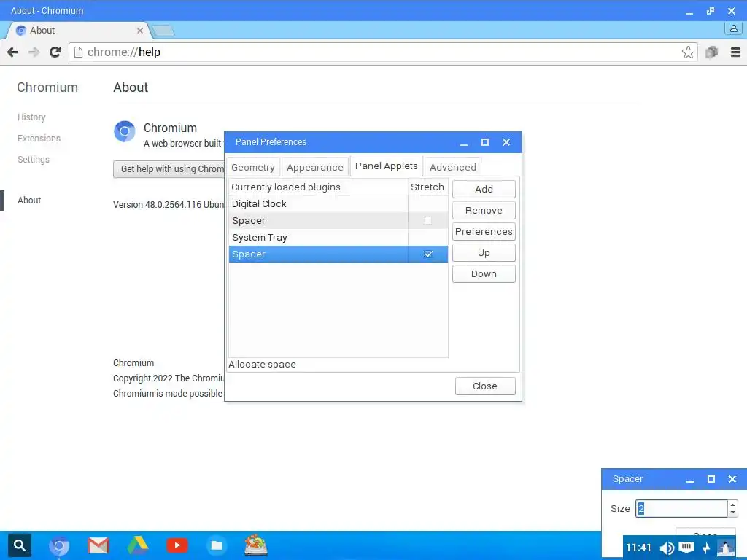
Task: Click Get help with using Chromium button
Action: coord(169,169)
